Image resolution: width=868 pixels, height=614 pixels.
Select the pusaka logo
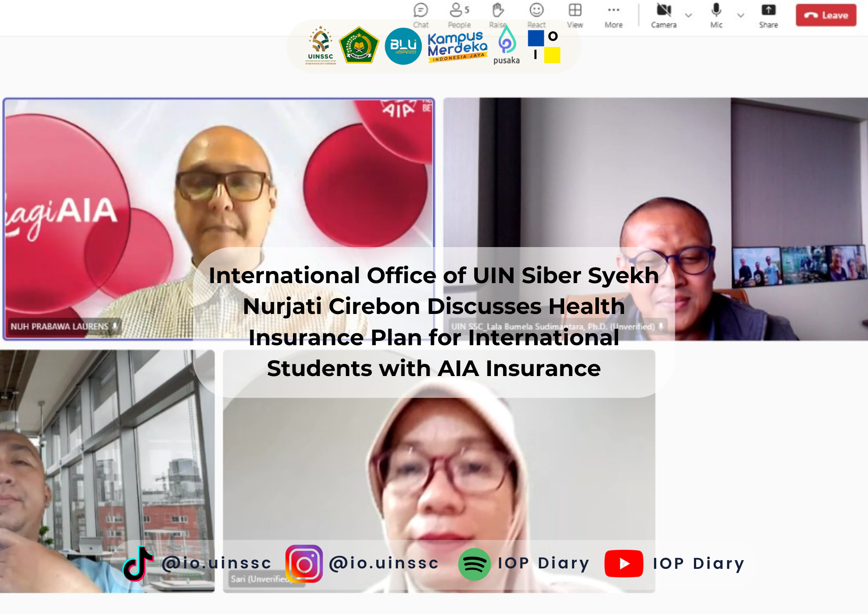tap(506, 45)
